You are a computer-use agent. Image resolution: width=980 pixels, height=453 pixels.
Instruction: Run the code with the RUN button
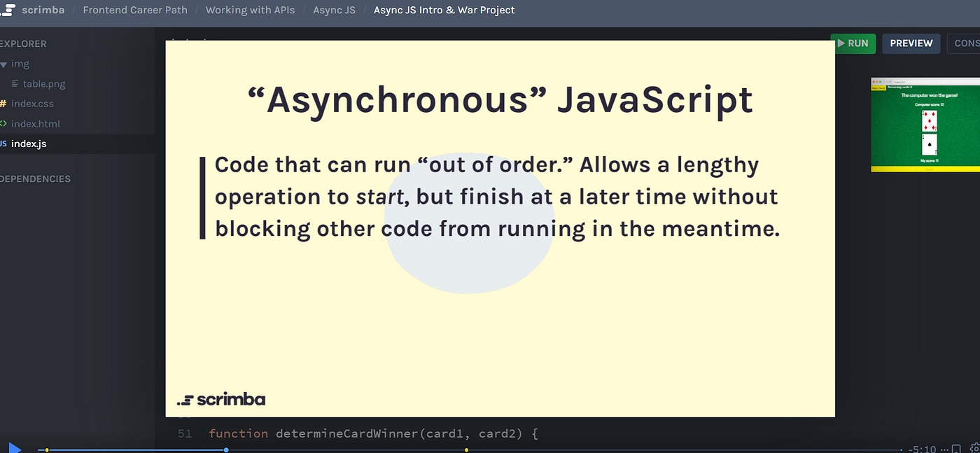tap(853, 43)
